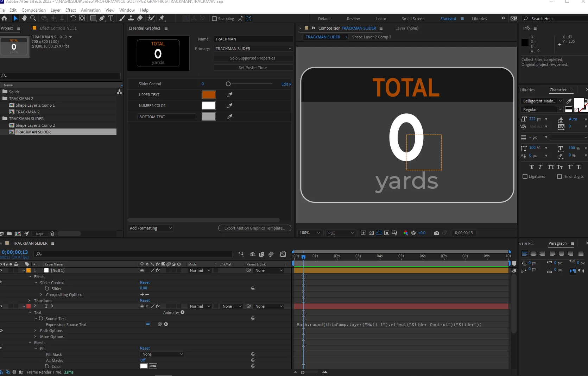This screenshot has width=588, height=376.
Task: Use eyedropper beside BOTTOM TEXT swatch
Action: (x=230, y=117)
